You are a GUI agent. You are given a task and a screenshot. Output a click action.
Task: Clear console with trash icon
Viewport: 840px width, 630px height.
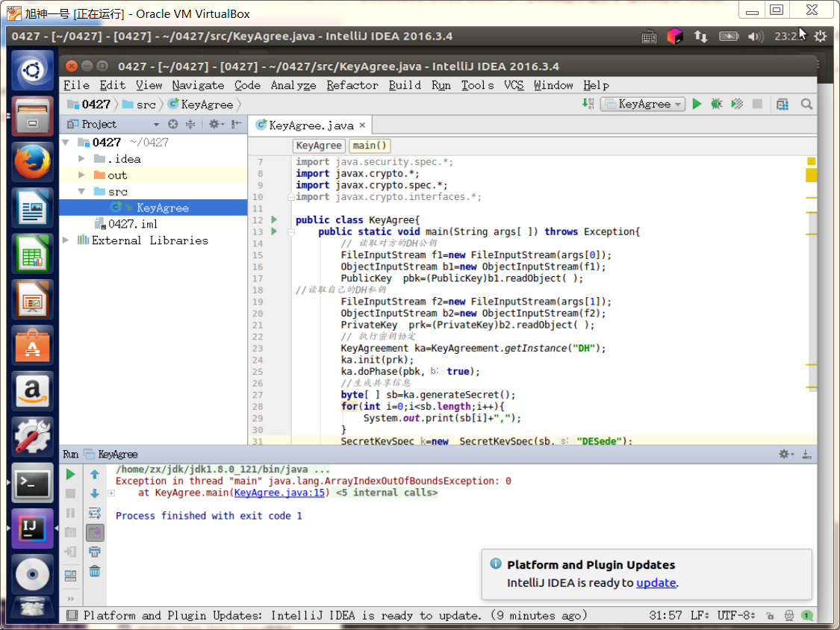tap(95, 571)
